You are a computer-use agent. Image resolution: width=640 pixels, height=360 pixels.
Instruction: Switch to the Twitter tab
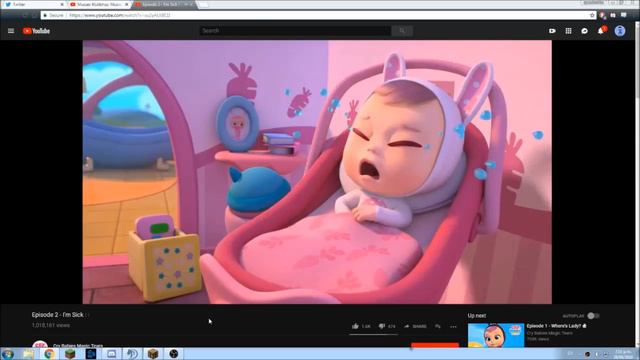click(x=33, y=4)
